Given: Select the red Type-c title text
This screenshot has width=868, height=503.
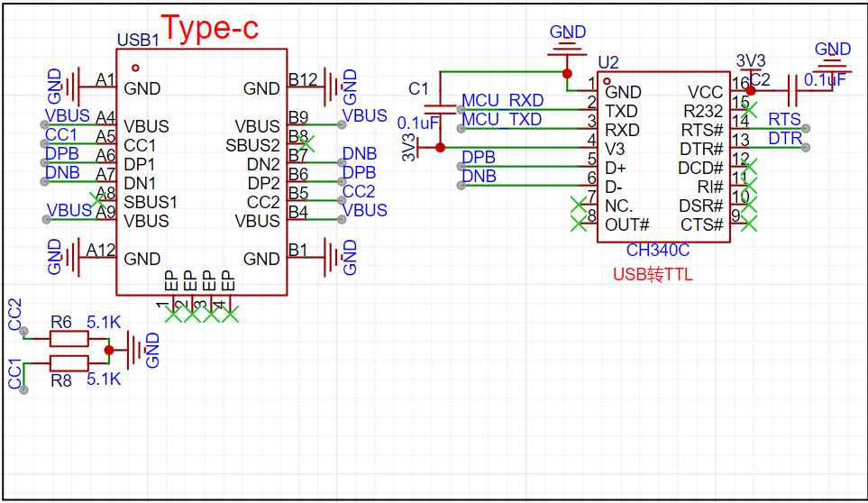Looking at the screenshot, I should point(209,28).
